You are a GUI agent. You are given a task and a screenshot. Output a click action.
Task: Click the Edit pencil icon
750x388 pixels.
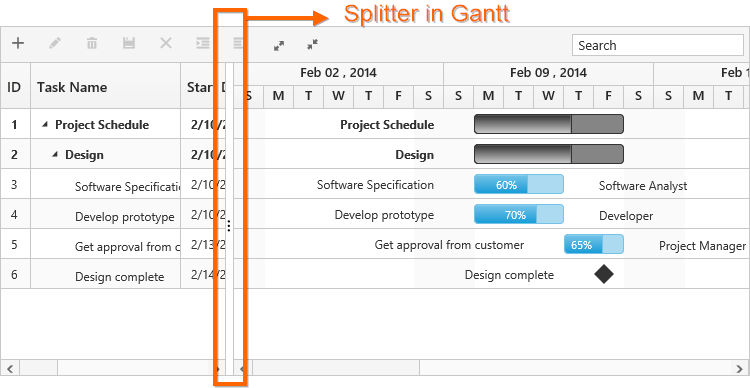click(x=55, y=44)
